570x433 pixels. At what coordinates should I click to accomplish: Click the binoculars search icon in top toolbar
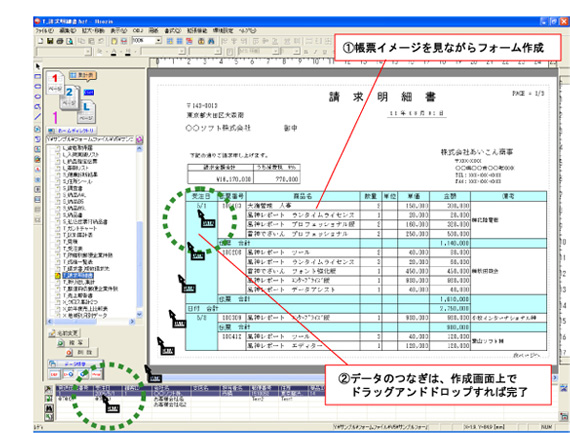(211, 41)
